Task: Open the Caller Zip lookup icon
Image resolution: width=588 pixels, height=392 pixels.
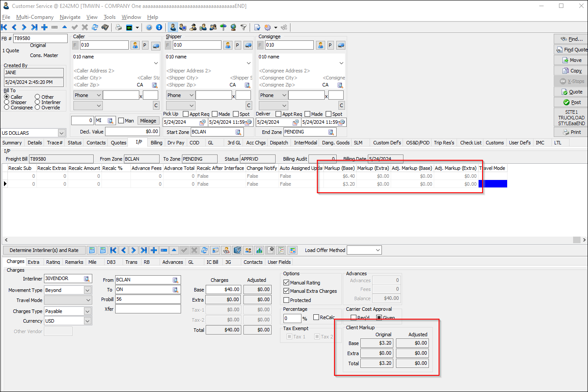Action: tap(155, 85)
